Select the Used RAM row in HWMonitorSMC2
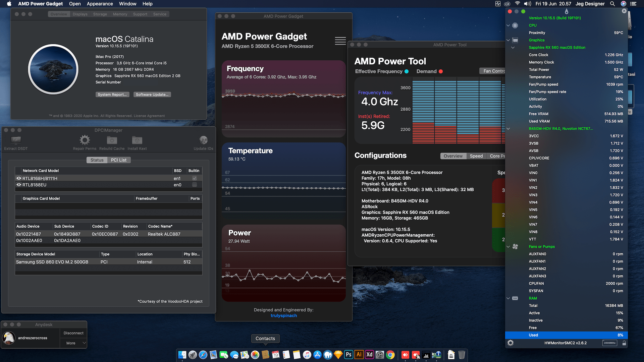 point(566,335)
